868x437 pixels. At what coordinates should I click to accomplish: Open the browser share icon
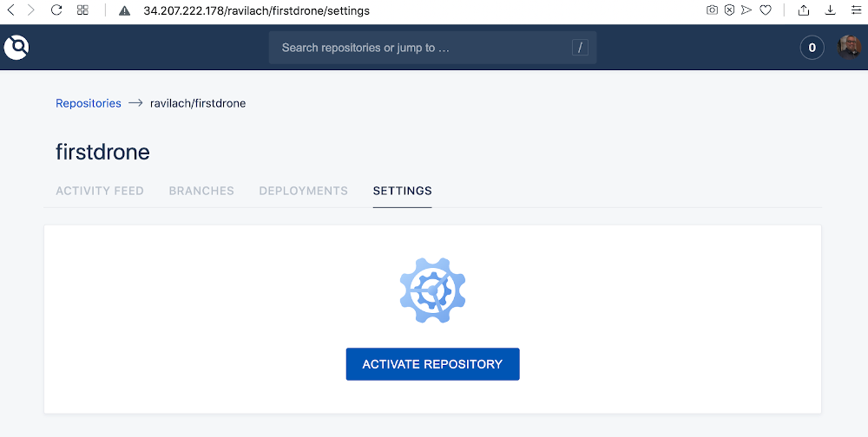804,10
